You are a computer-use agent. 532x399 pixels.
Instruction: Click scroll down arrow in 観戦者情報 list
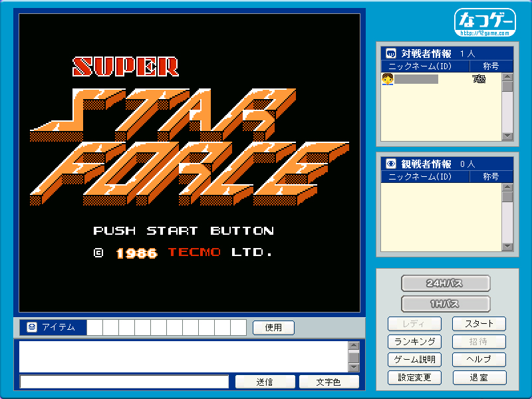[507, 246]
